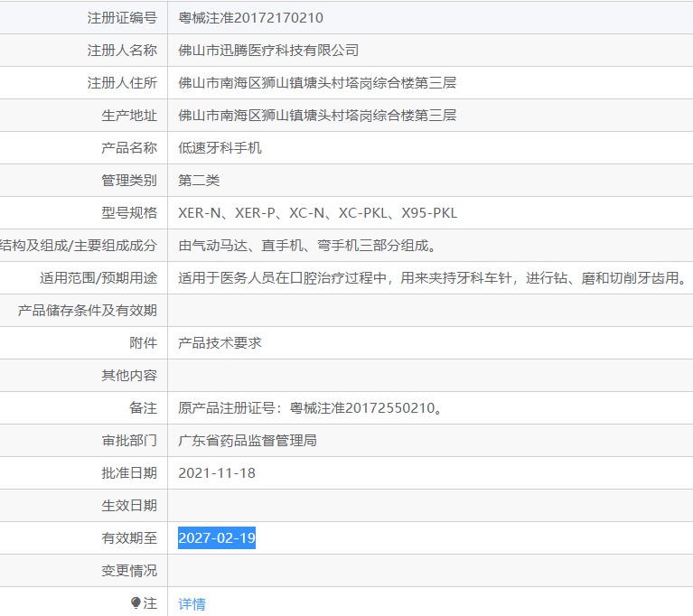Click the 附件 label
693x616 pixels.
(x=143, y=343)
